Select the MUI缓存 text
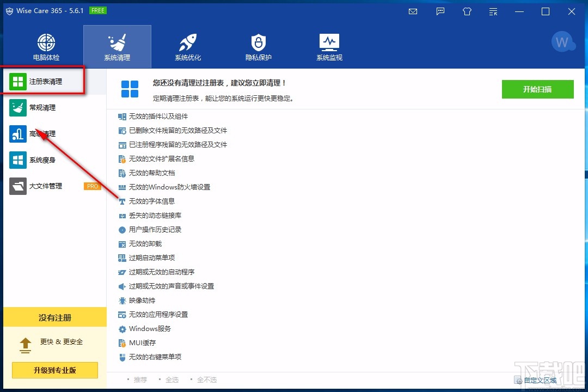588x392 pixels. click(x=143, y=342)
